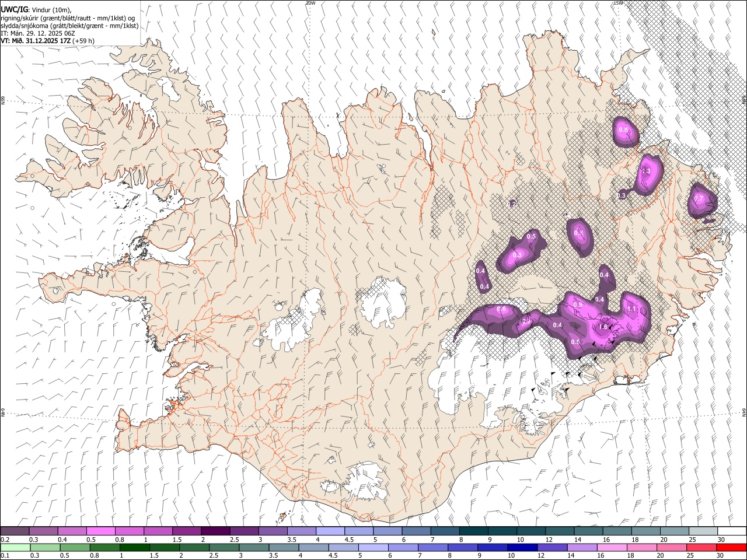Click the '0.9' precipitation value on the map
Image resolution: width=747 pixels, height=560 pixels.
578,304
